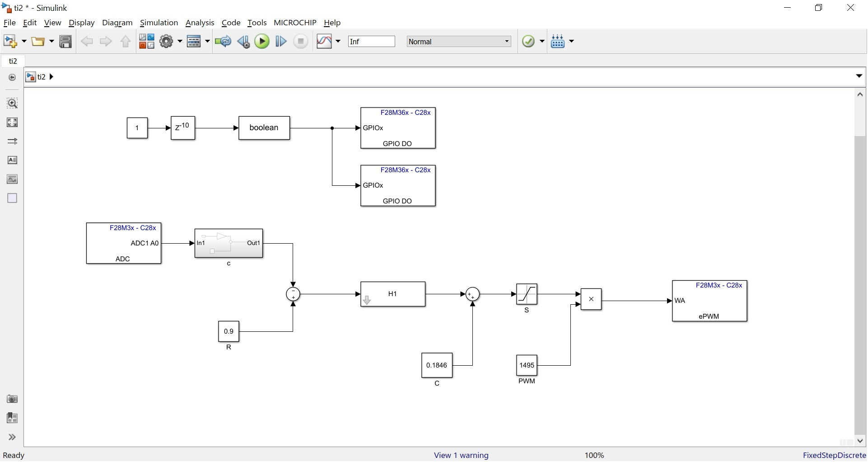
Task: Expand the palette with double chevron
Action: pyautogui.click(x=13, y=437)
